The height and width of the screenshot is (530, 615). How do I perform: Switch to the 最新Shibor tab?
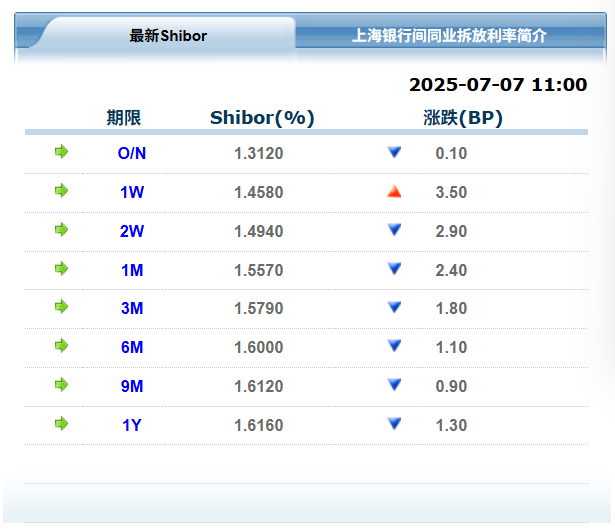(x=168, y=36)
